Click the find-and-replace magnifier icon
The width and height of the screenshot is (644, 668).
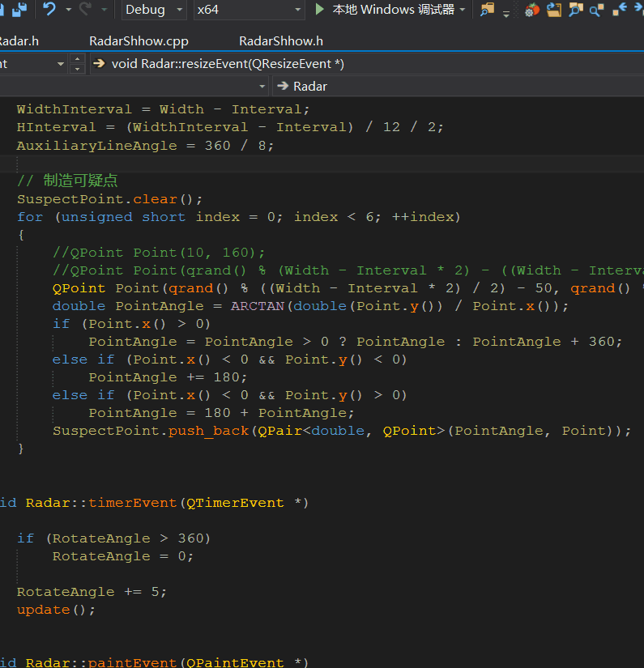pos(597,10)
